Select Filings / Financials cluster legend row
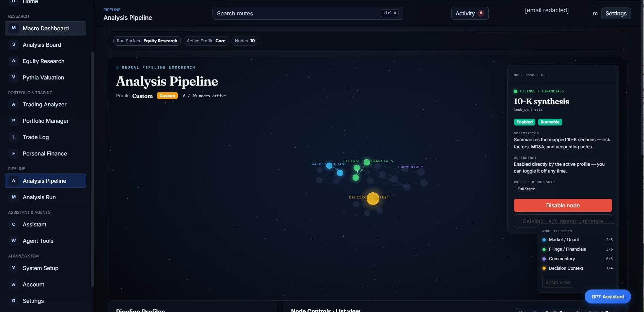The height and width of the screenshot is (312, 644). point(577,249)
